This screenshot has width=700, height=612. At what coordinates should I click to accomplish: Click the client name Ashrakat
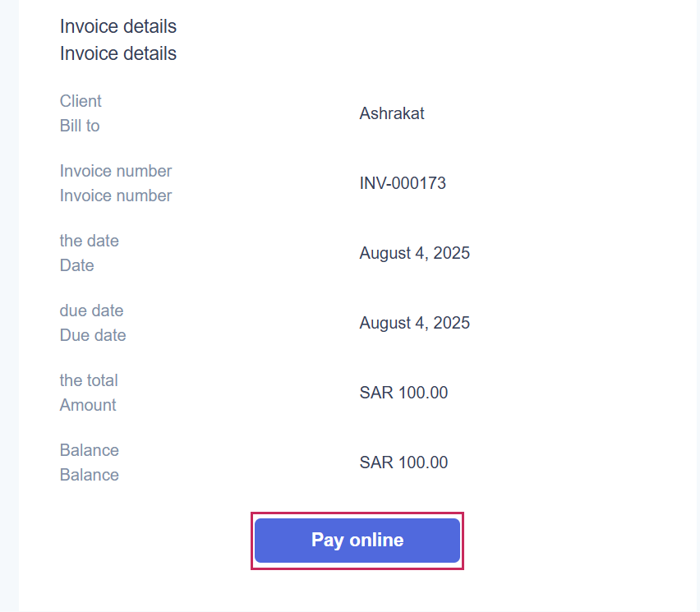point(392,113)
